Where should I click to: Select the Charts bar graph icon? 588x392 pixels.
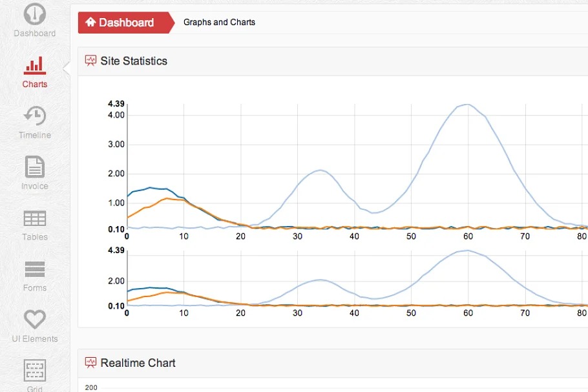click(34, 65)
